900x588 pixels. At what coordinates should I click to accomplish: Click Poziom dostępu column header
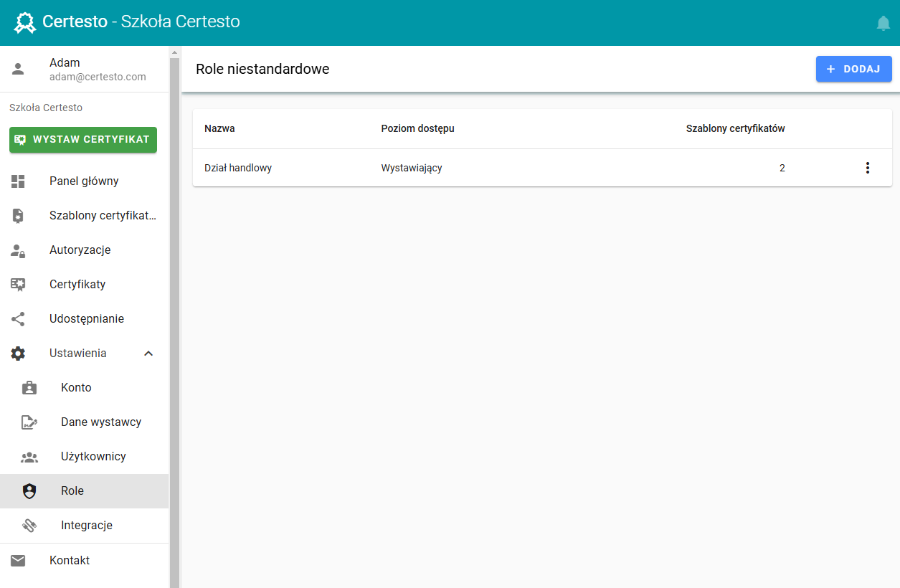coord(417,129)
